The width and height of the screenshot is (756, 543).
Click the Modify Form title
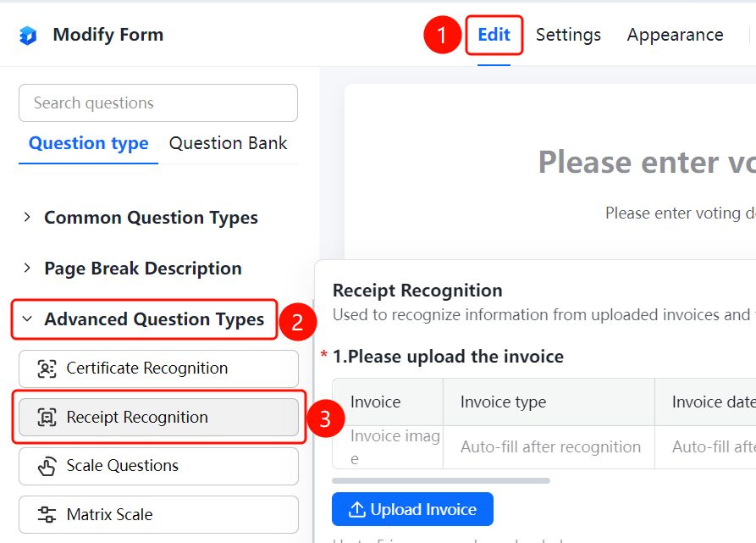pyautogui.click(x=108, y=35)
